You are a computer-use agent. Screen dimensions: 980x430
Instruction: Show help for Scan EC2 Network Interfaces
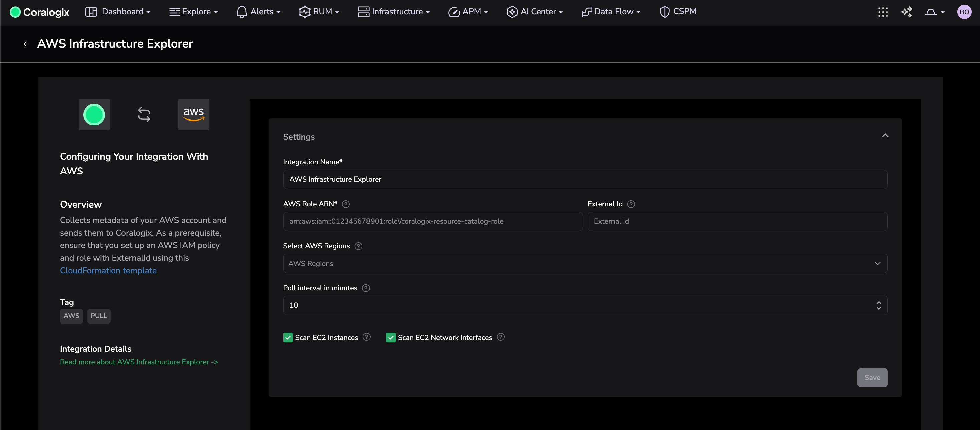tap(501, 337)
